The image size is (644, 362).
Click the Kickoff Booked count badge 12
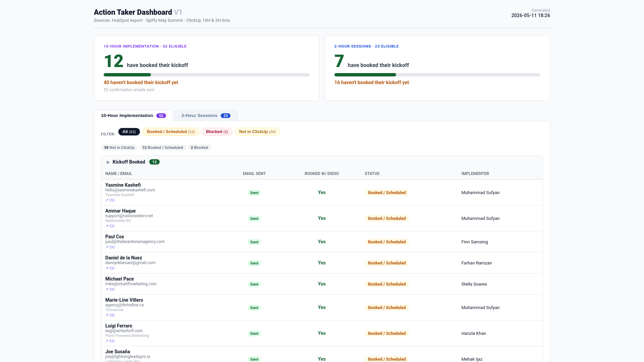(154, 162)
